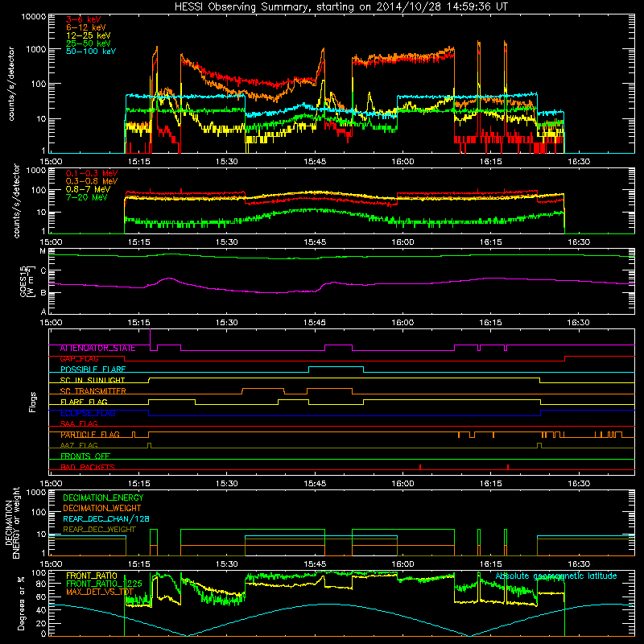Click the 15:30 tick below the GOES panel
The width and height of the screenshot is (644, 644).
pos(227,323)
